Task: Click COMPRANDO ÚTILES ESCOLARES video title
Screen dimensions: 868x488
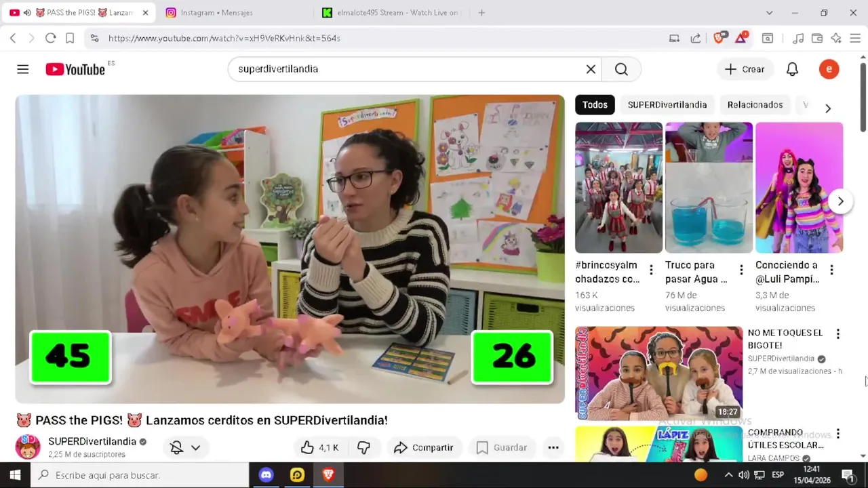Action: point(785,439)
